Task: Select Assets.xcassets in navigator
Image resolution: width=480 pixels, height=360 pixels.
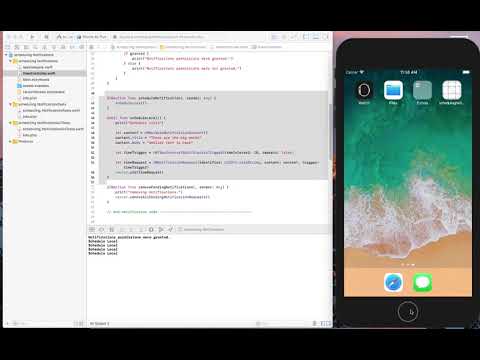Action: [36, 86]
